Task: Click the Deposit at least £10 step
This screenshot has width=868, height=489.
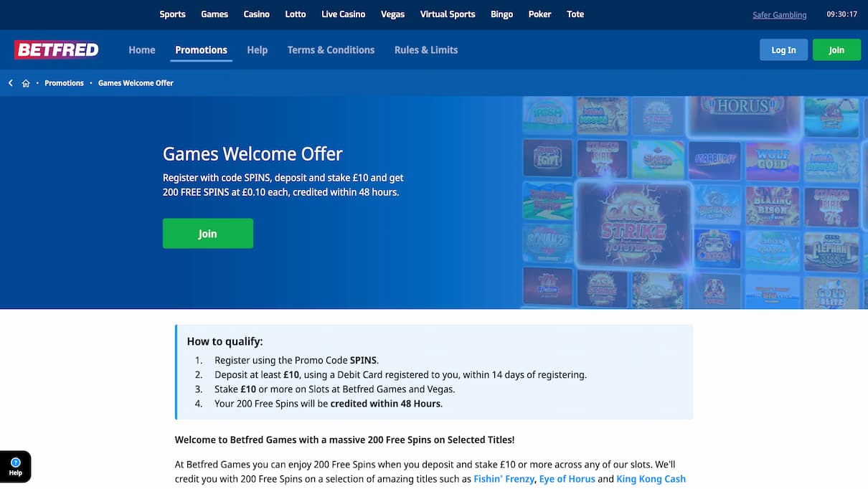Action: (x=400, y=375)
